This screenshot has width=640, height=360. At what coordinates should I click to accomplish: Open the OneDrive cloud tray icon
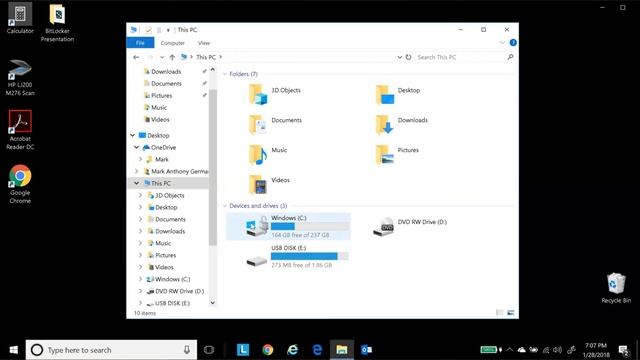coord(521,350)
